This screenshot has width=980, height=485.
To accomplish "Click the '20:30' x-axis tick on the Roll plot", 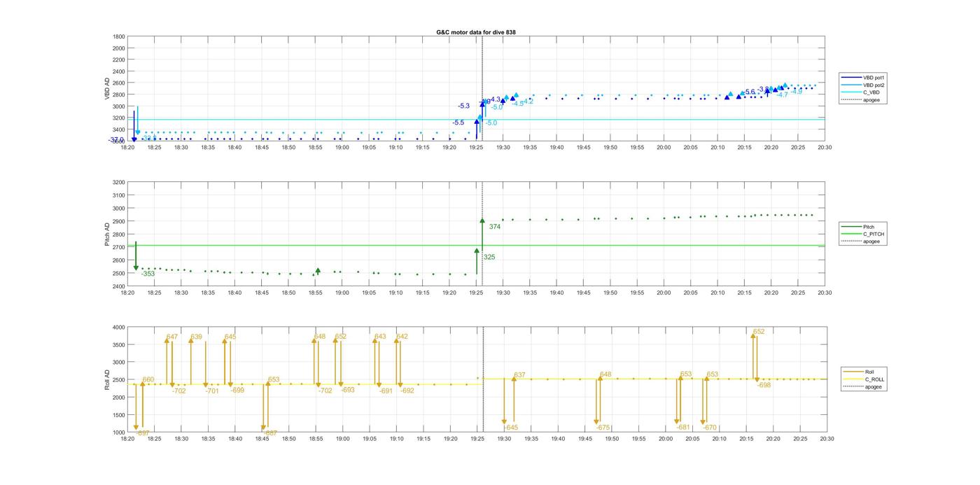I will point(826,439).
